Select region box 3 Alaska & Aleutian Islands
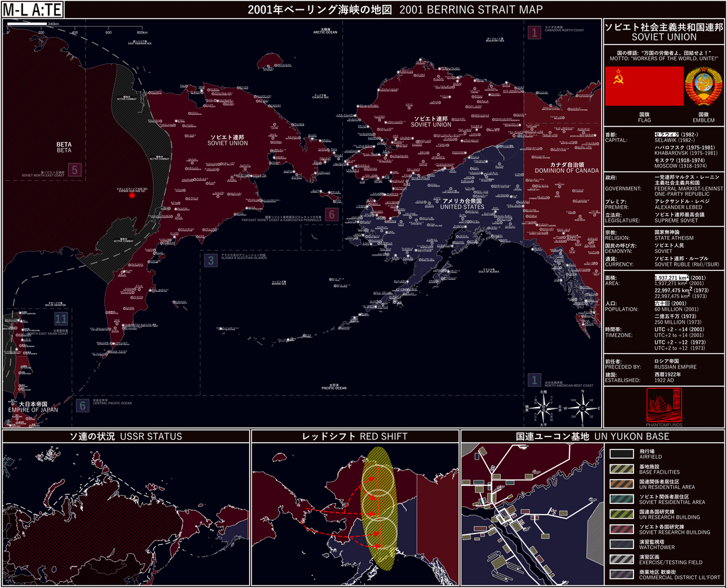Screen dimensions: 727x588 coord(211,260)
